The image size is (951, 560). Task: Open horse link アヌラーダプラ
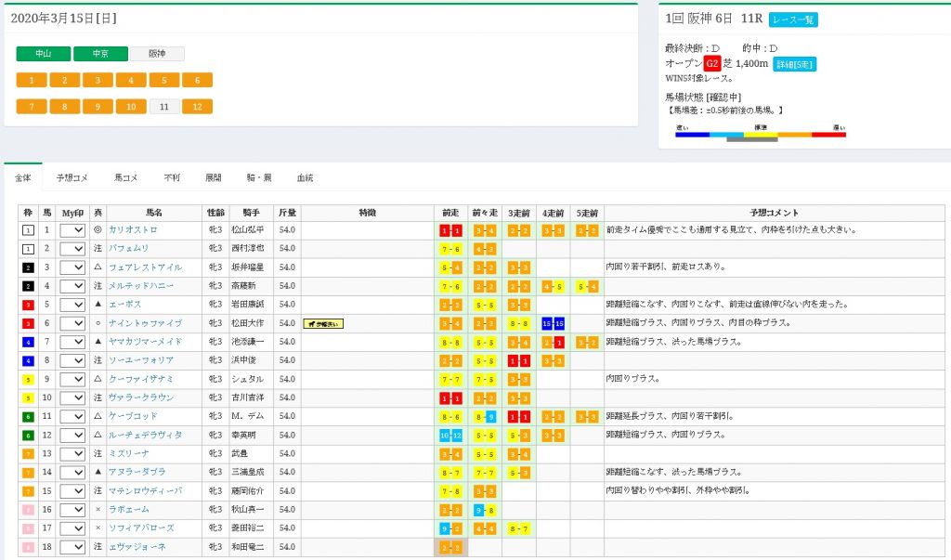tap(137, 472)
